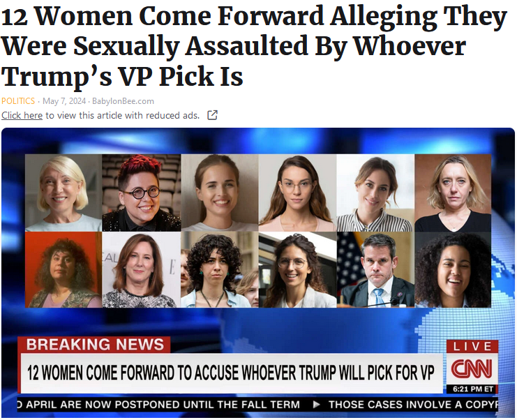
Task: Select the photo of the woman with white-blonde bob
Action: (63, 193)
